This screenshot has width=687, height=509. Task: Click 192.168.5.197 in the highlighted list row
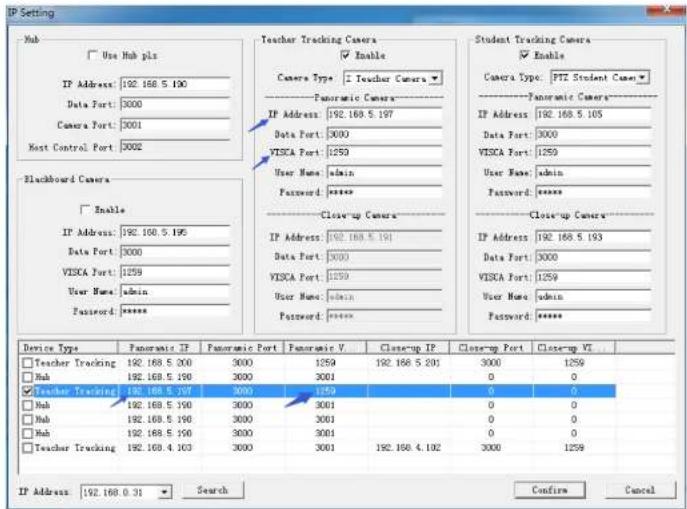click(159, 391)
